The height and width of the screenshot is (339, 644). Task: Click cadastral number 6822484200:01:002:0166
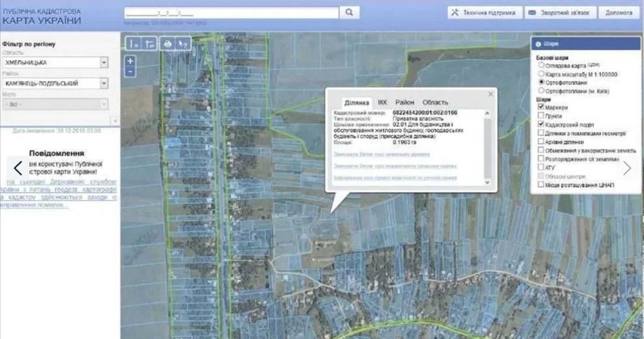(425, 113)
